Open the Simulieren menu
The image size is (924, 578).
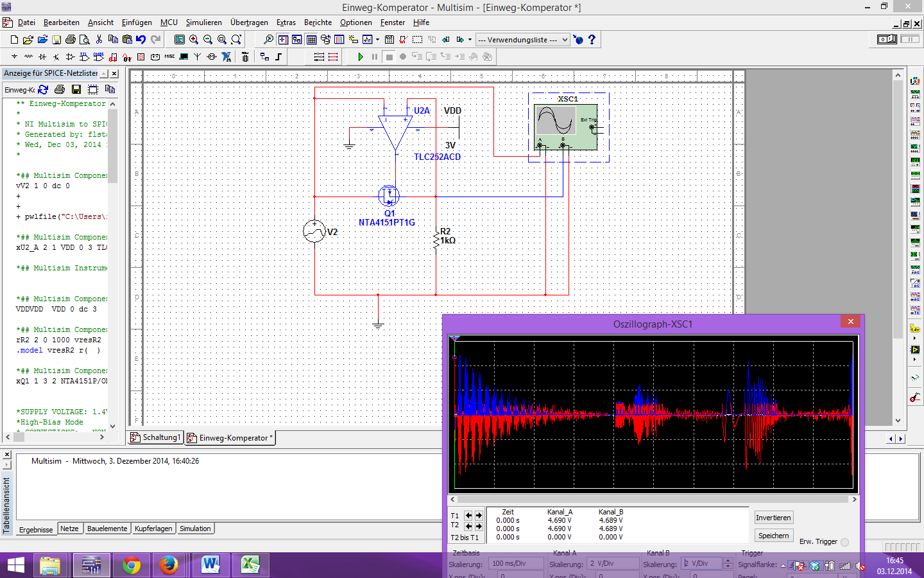[204, 22]
